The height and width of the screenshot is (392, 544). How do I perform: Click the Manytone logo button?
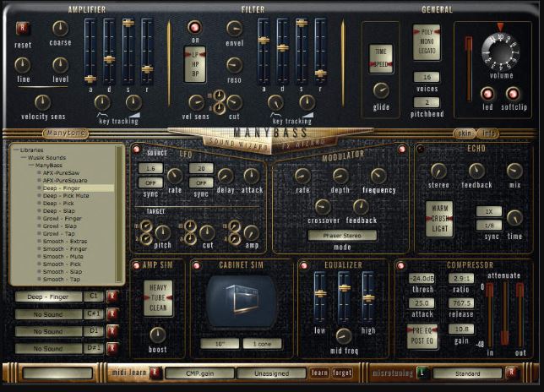click(x=65, y=133)
